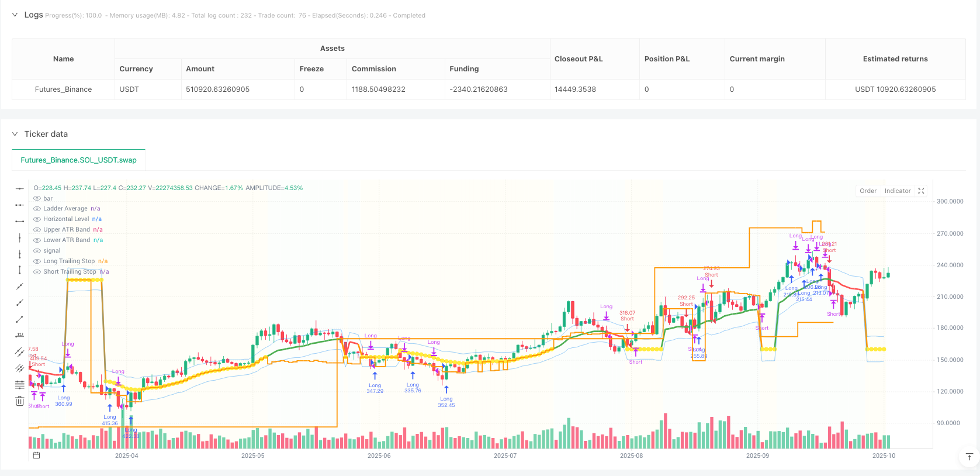980x476 pixels.
Task: Hide the Long Trailing Stop line
Action: pos(37,261)
